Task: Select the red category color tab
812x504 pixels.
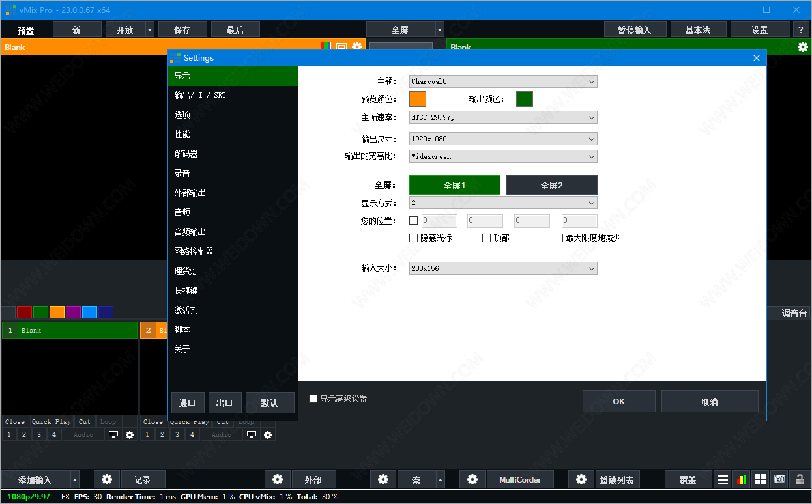Action: point(24,312)
